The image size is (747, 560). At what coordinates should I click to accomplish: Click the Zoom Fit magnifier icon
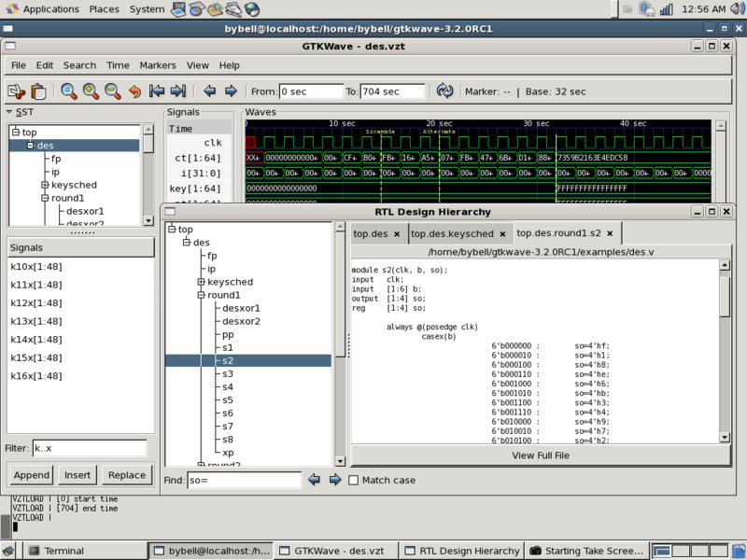68,91
